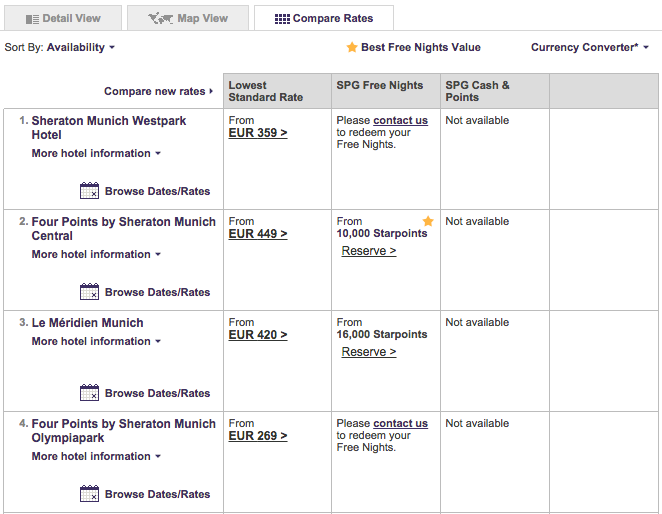The height and width of the screenshot is (514, 662).
Task: Switch to the Detail View tab
Action: [x=63, y=18]
